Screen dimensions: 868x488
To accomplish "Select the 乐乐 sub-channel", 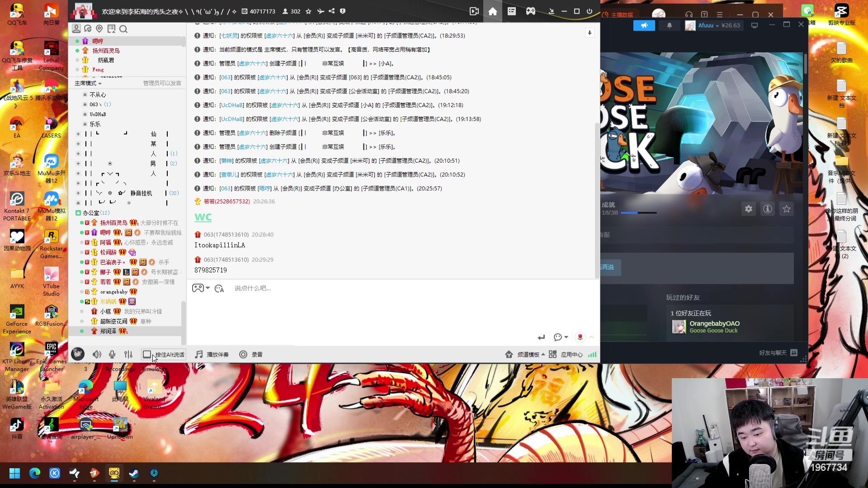I will [95, 124].
